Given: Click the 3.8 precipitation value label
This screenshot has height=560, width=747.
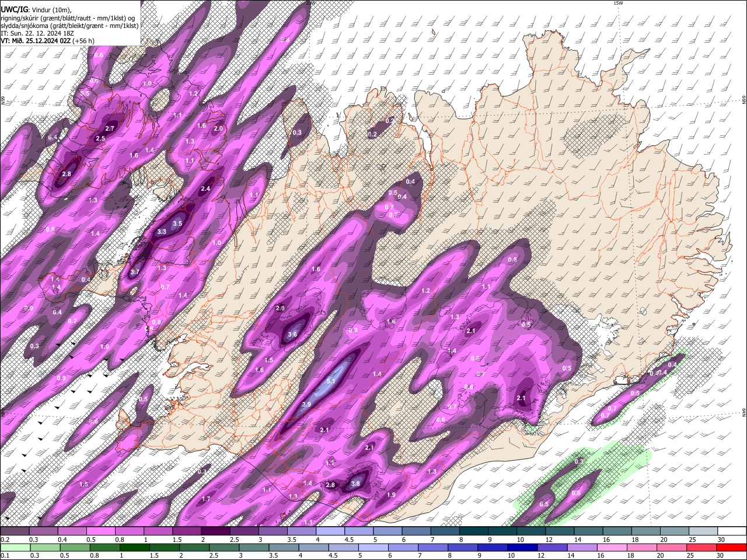Looking at the screenshot, I should (355, 484).
